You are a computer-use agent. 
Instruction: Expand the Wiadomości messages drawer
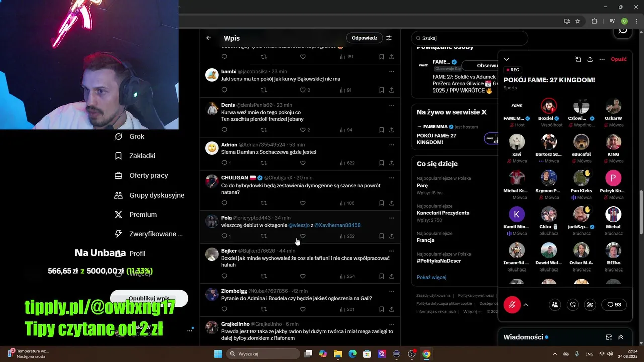pos(621,337)
